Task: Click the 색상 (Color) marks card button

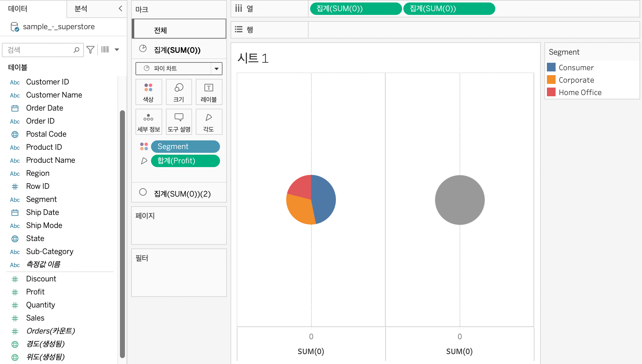Action: click(149, 92)
